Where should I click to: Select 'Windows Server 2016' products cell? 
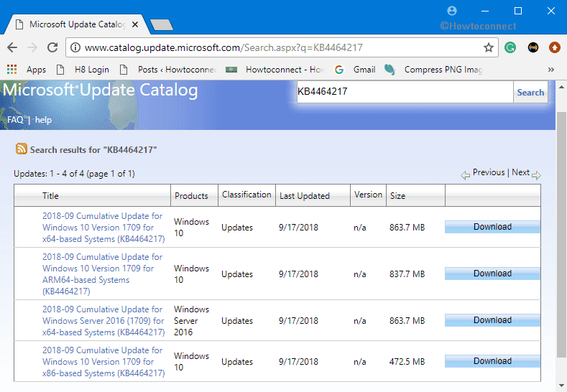[x=191, y=320]
